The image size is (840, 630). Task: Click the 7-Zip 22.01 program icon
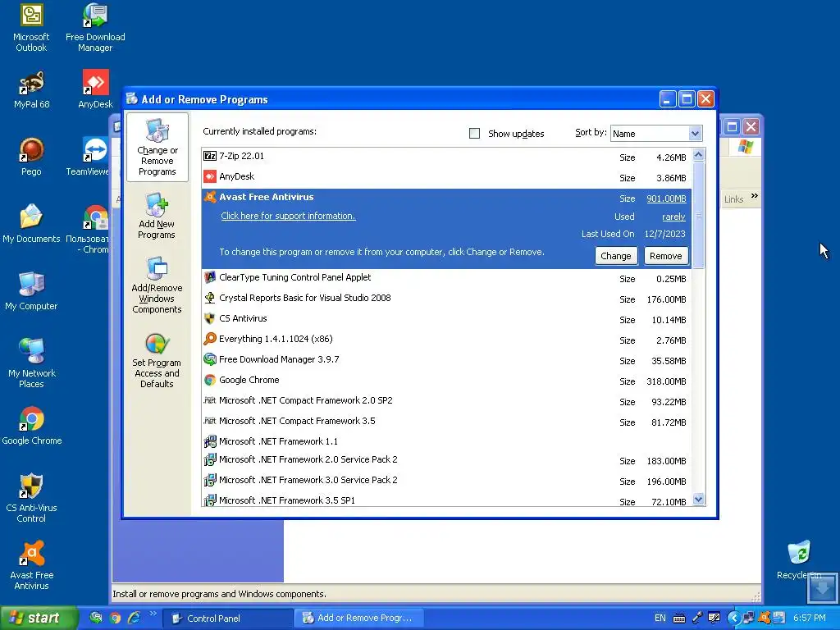tap(210, 156)
